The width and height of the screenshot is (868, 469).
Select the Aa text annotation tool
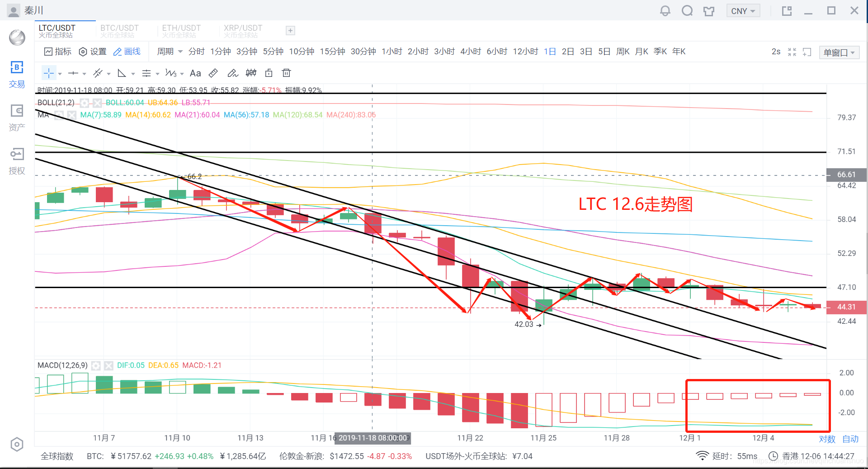[195, 73]
